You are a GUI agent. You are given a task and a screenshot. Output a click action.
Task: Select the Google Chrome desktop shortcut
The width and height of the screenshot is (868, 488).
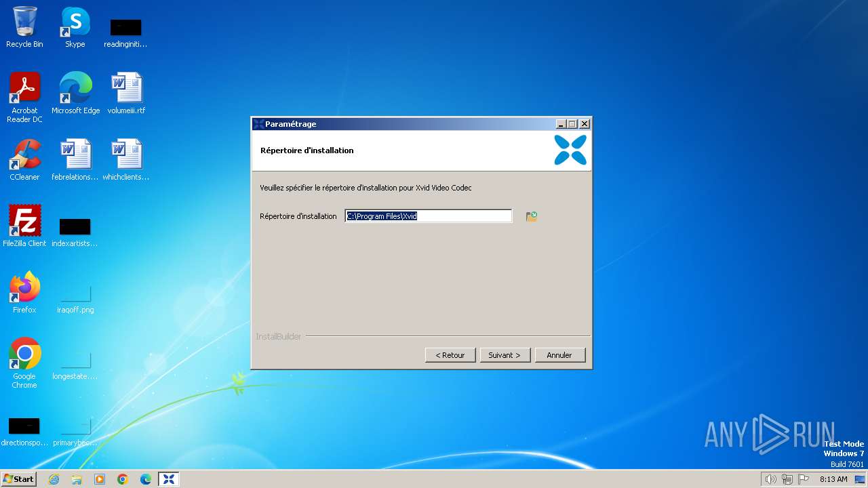click(x=24, y=363)
